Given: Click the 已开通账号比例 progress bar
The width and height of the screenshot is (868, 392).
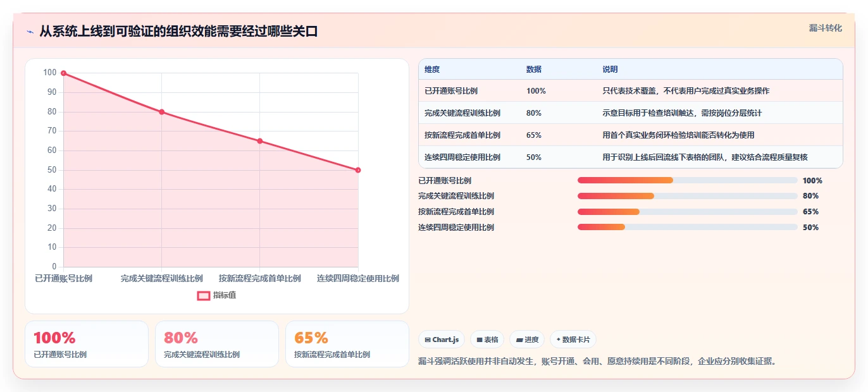Looking at the screenshot, I should coord(688,180).
